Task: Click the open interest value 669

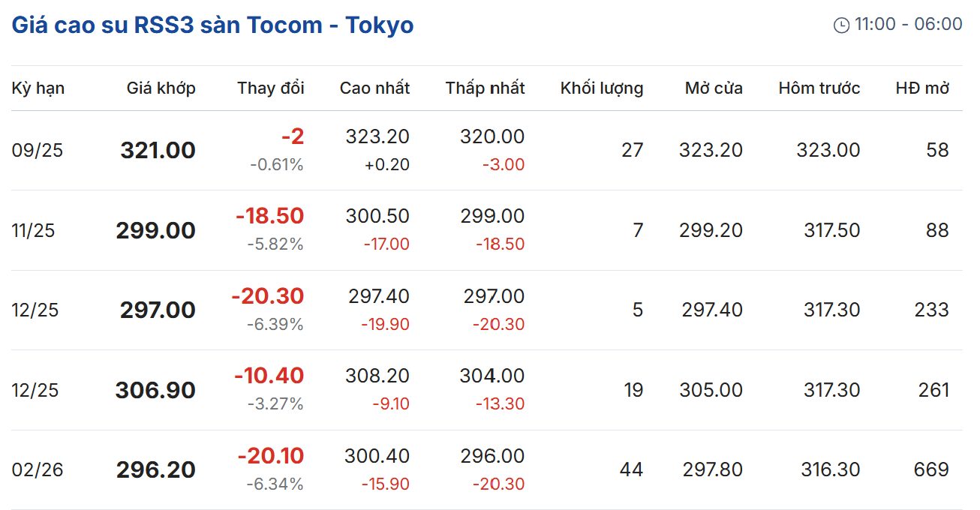Action: [x=931, y=470]
